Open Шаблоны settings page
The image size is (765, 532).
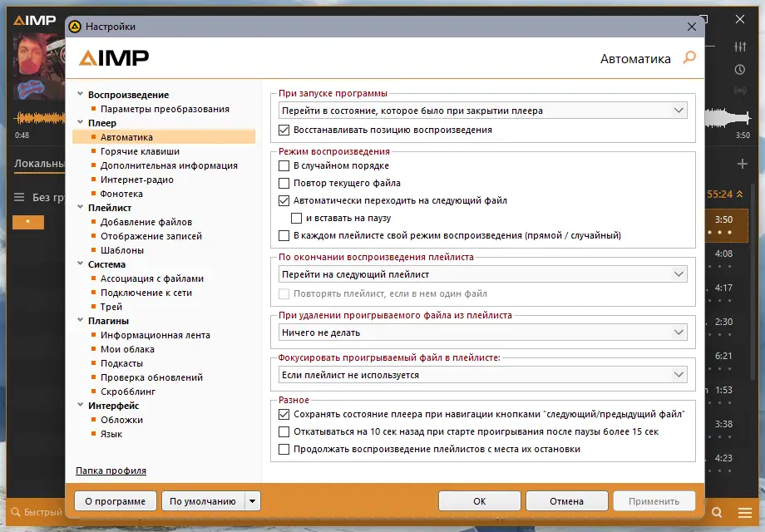(122, 250)
